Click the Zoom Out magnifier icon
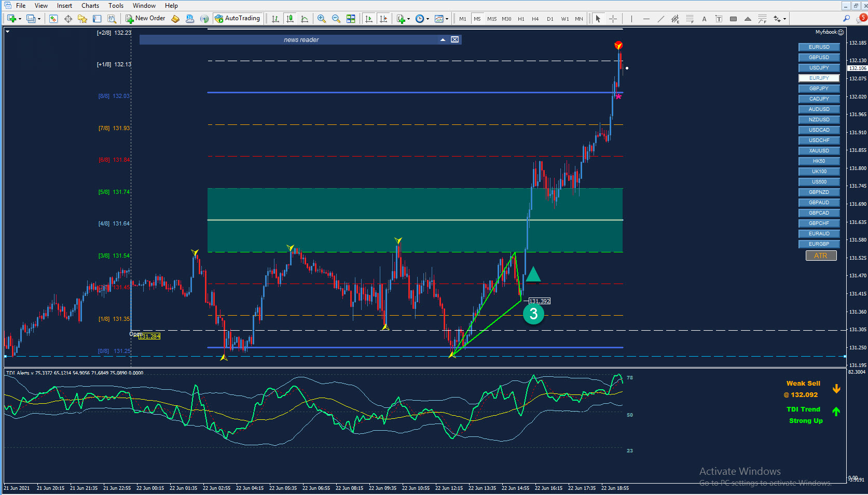Image resolution: width=868 pixels, height=495 pixels. coord(336,19)
